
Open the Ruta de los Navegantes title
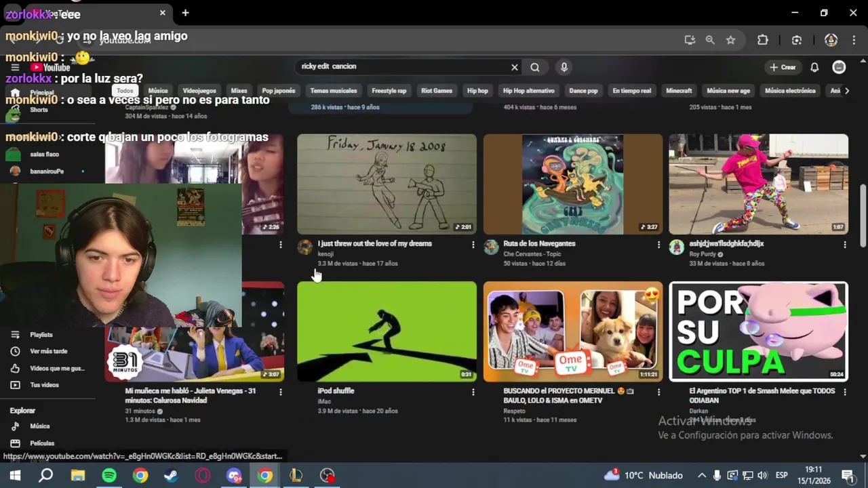tap(539, 243)
